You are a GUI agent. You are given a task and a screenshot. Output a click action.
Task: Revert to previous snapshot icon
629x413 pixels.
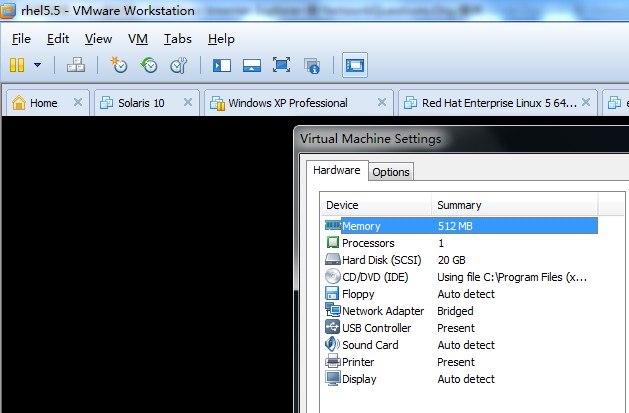pyautogui.click(x=149, y=65)
